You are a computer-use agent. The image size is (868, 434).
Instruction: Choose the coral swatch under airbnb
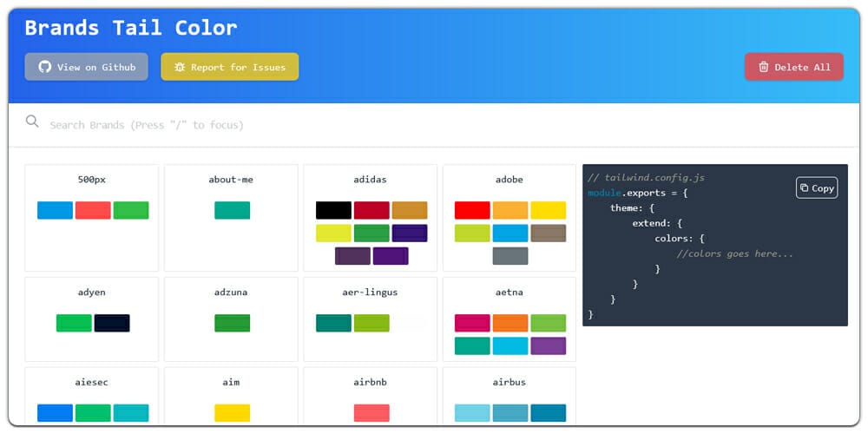pos(372,413)
